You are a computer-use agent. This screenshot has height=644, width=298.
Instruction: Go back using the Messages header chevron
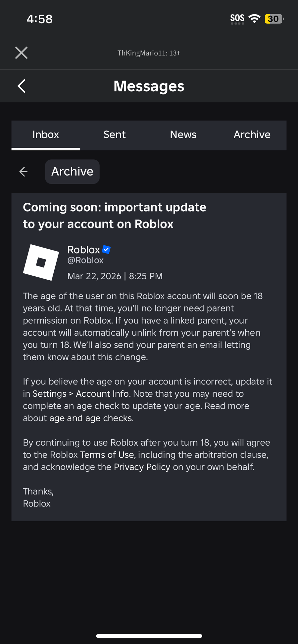[22, 86]
